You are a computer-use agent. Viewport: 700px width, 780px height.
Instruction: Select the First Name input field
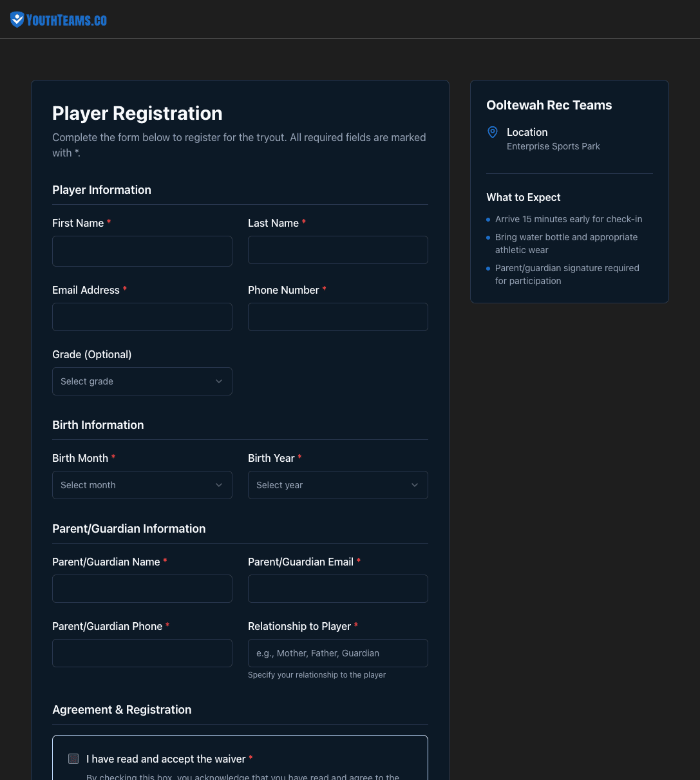click(142, 251)
